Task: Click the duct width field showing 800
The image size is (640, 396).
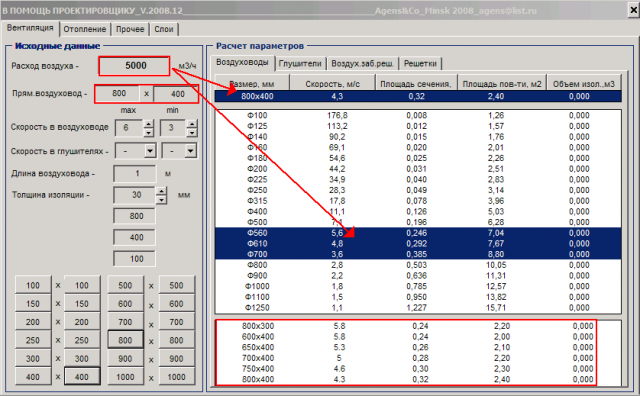Action: point(118,93)
